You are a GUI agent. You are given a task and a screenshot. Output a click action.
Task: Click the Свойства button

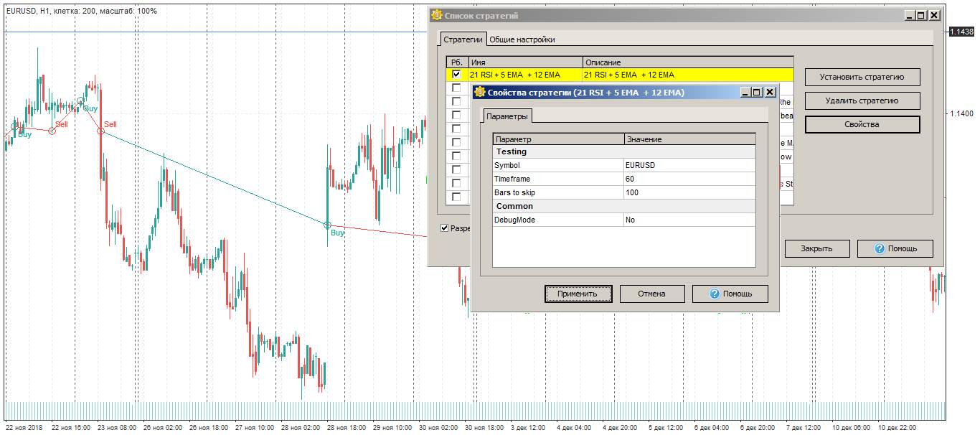(862, 124)
